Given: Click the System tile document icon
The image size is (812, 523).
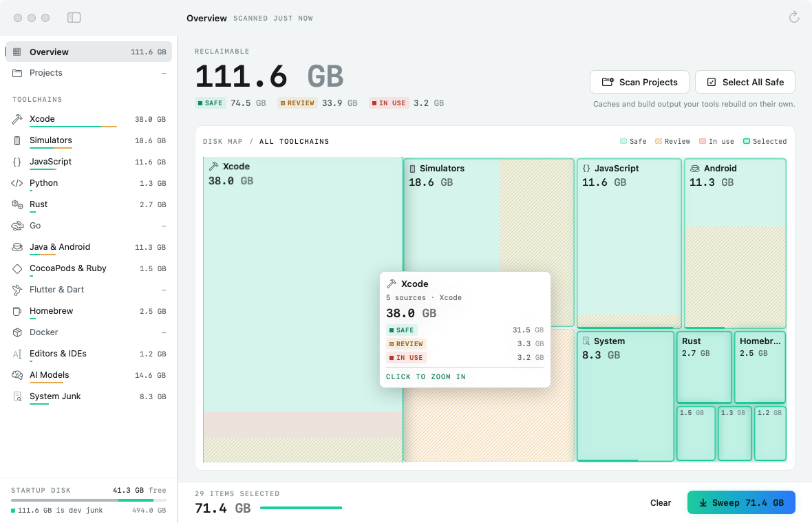Looking at the screenshot, I should pyautogui.click(x=586, y=341).
